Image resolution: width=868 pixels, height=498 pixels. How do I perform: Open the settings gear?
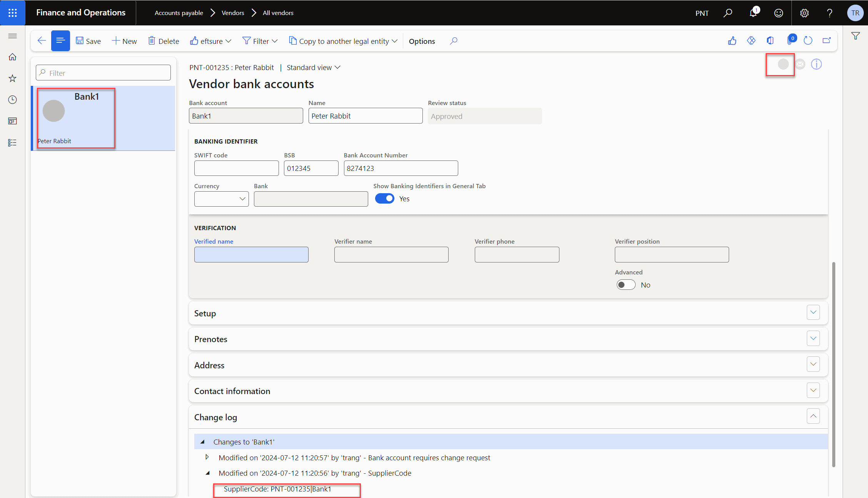804,13
